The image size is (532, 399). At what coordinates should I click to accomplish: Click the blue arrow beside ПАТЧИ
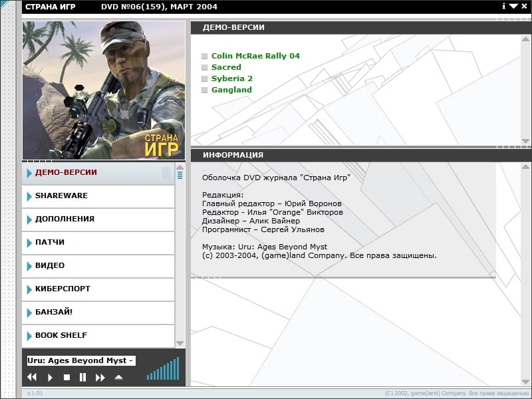point(29,243)
